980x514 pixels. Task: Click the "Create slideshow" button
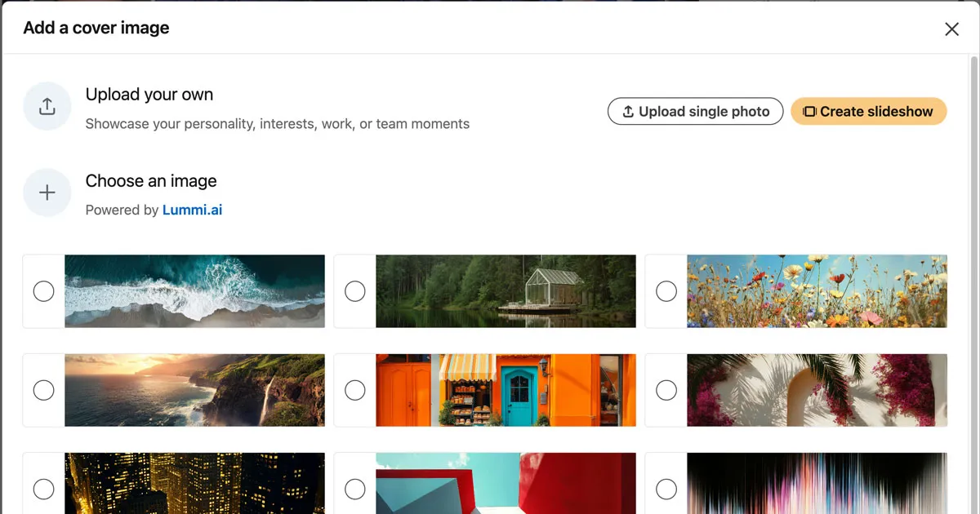tap(868, 111)
